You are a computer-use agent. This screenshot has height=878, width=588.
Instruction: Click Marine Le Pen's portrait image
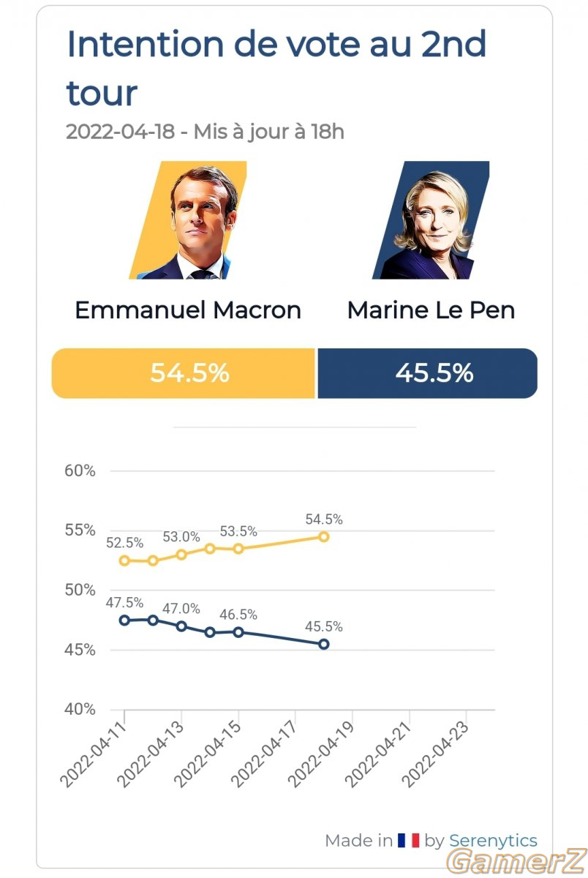[x=431, y=220]
